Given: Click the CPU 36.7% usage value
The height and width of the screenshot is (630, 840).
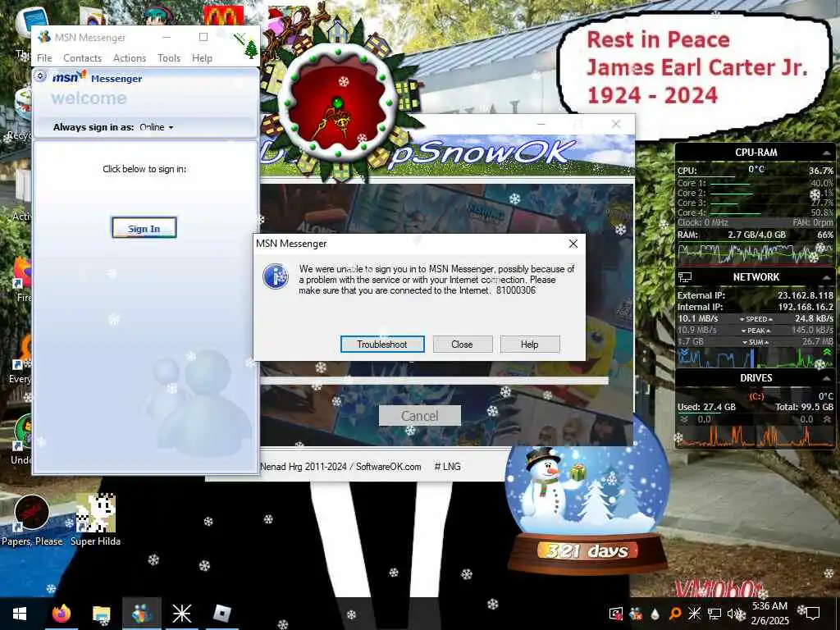Looking at the screenshot, I should click(x=820, y=171).
